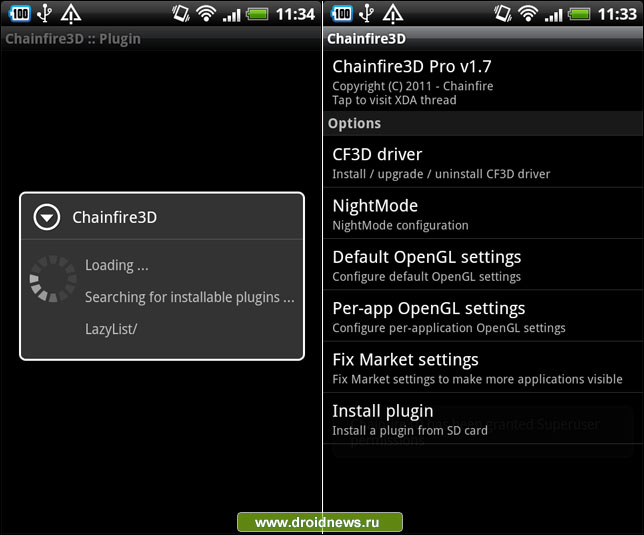Image resolution: width=644 pixels, height=535 pixels.
Task: Open the CF3D driver option
Action: (483, 162)
